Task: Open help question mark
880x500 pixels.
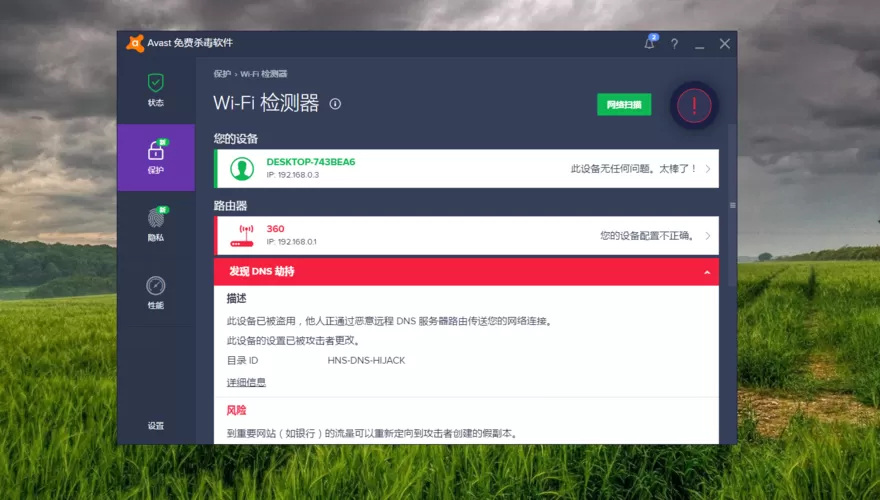Action: coord(674,44)
